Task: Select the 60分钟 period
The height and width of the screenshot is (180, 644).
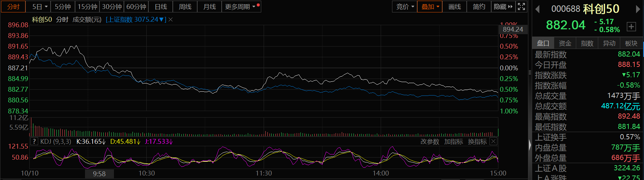Action: coord(136,7)
